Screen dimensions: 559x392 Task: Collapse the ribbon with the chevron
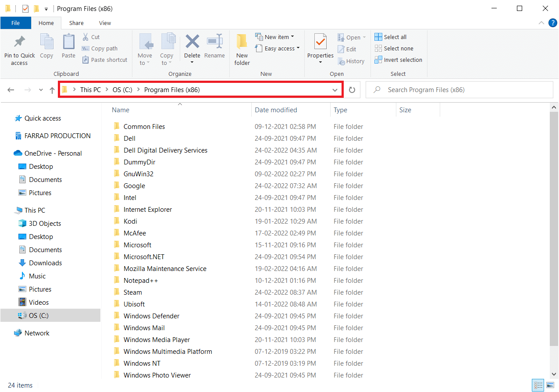[541, 23]
